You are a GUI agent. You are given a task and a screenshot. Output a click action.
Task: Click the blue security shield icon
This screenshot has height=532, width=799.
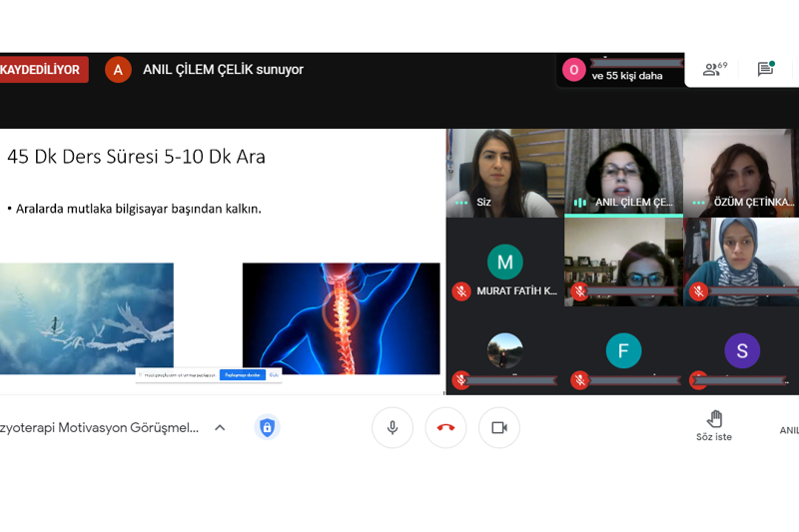(267, 427)
